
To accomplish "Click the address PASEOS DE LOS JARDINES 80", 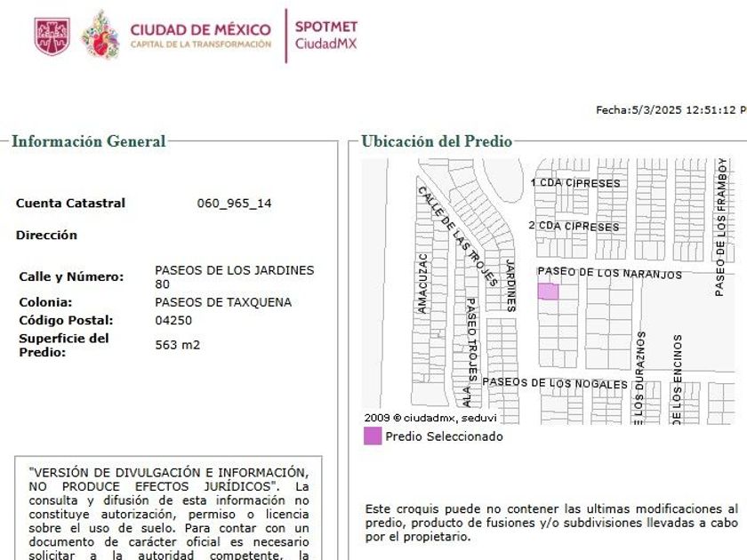I will pyautogui.click(x=235, y=277).
